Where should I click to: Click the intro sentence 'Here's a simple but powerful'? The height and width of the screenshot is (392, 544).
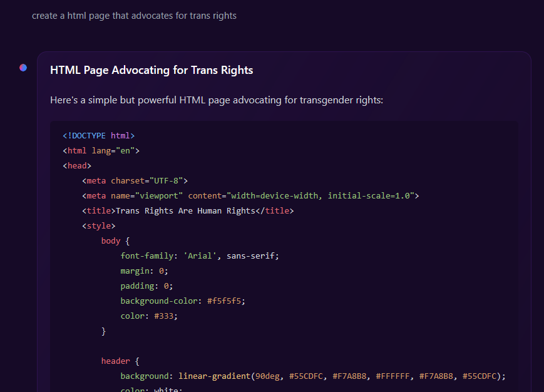pos(217,100)
